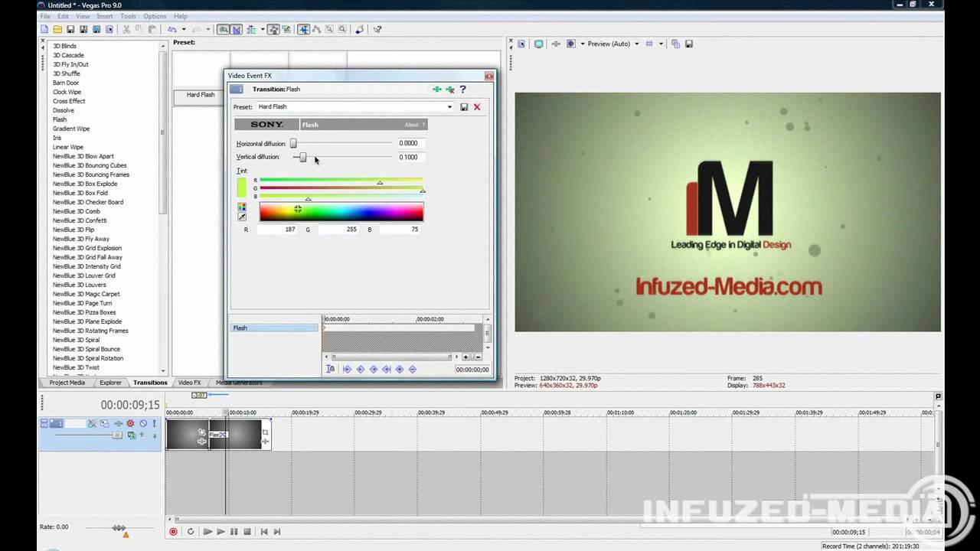Click the Open project folder icon
The width and height of the screenshot is (980, 551).
pyautogui.click(x=57, y=30)
